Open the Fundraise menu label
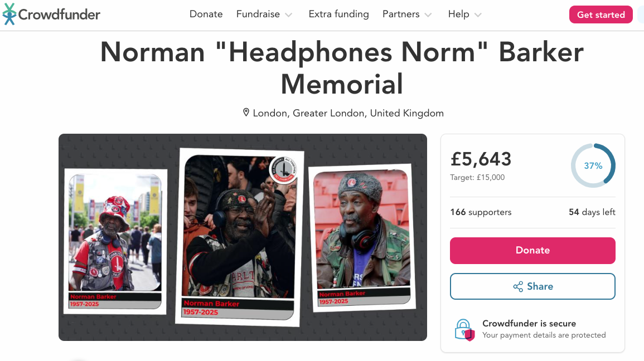 258,14
